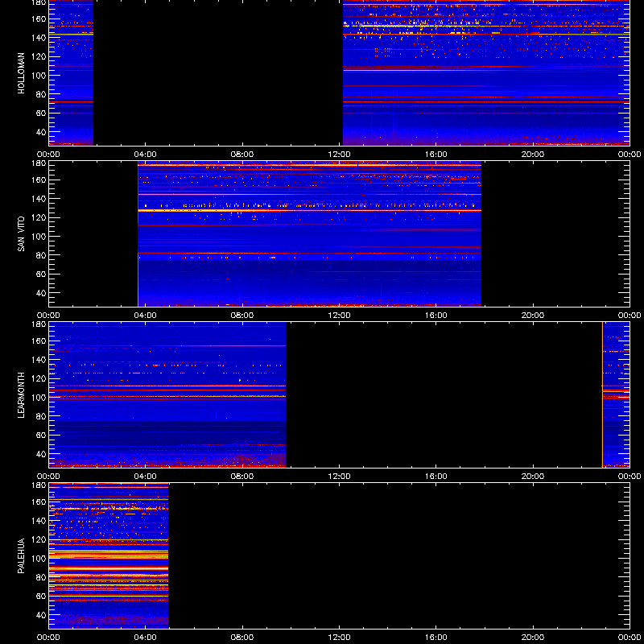644x644 pixels.
Task: Click the SAN VITO station axis label
Action: pos(21,234)
